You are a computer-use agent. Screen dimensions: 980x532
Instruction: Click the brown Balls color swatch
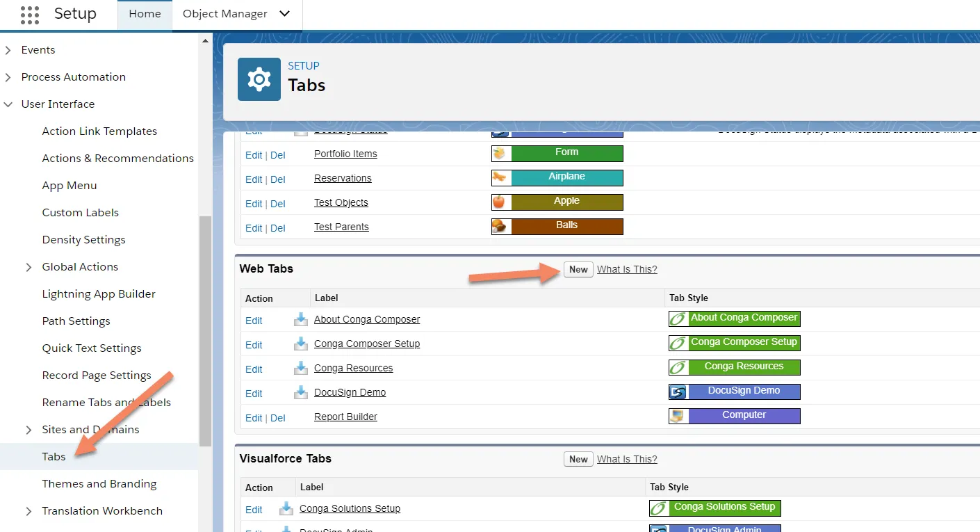click(566, 226)
